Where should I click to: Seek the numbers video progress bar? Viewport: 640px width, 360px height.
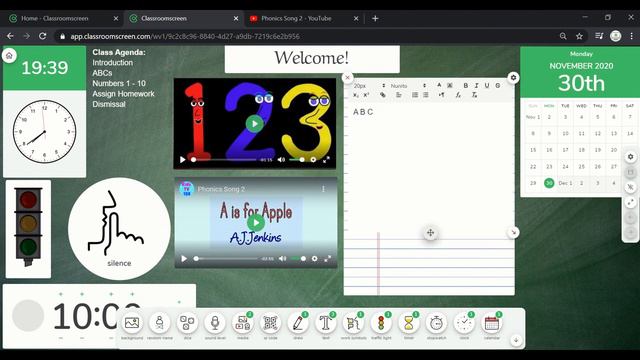[x=224, y=160]
